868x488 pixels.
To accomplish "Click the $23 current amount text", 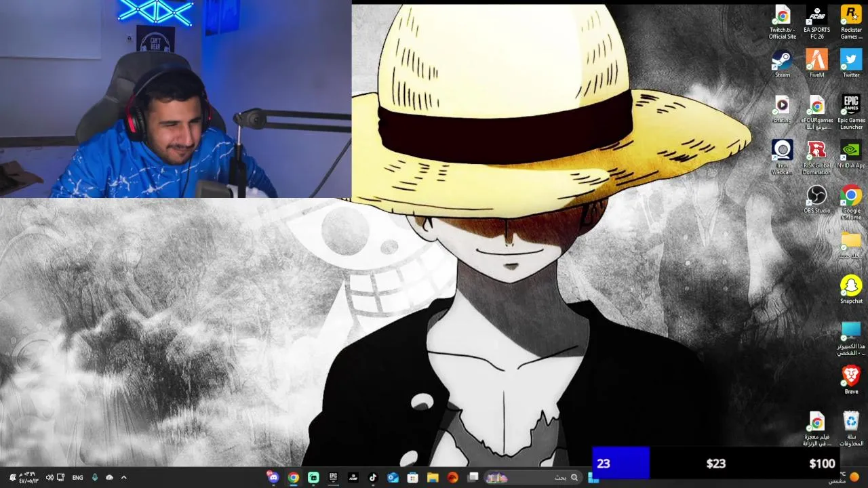I will (x=716, y=464).
